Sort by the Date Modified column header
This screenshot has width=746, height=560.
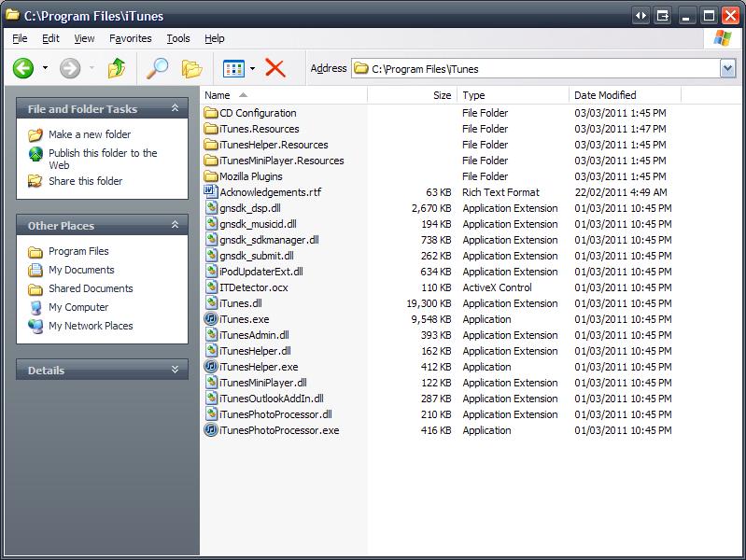(626, 95)
